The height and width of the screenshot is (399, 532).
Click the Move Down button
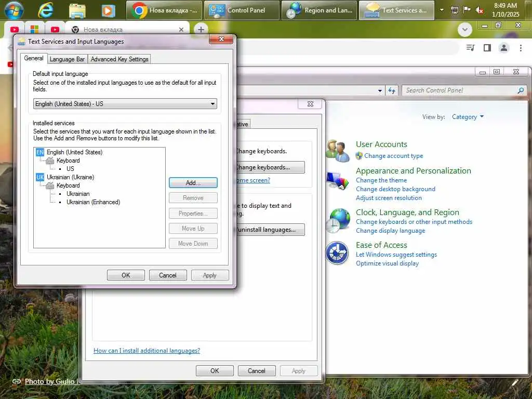click(x=193, y=244)
